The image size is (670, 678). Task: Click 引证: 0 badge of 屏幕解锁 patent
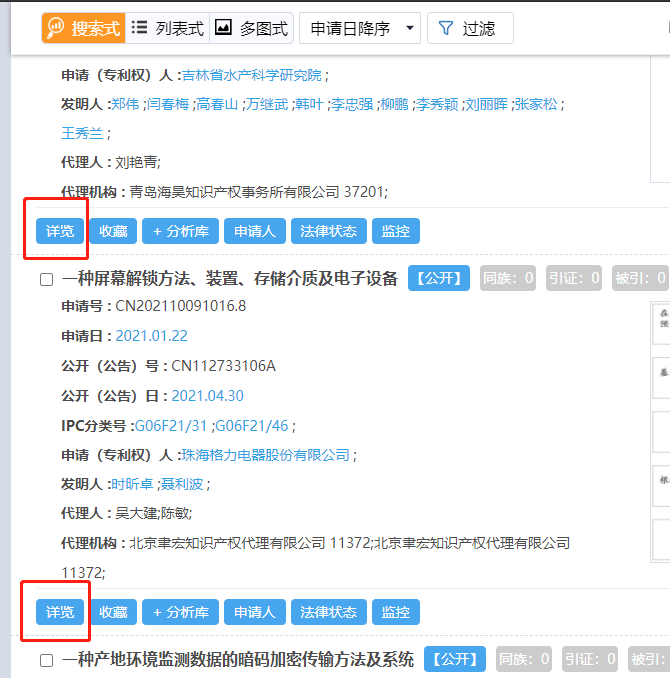click(x=574, y=278)
